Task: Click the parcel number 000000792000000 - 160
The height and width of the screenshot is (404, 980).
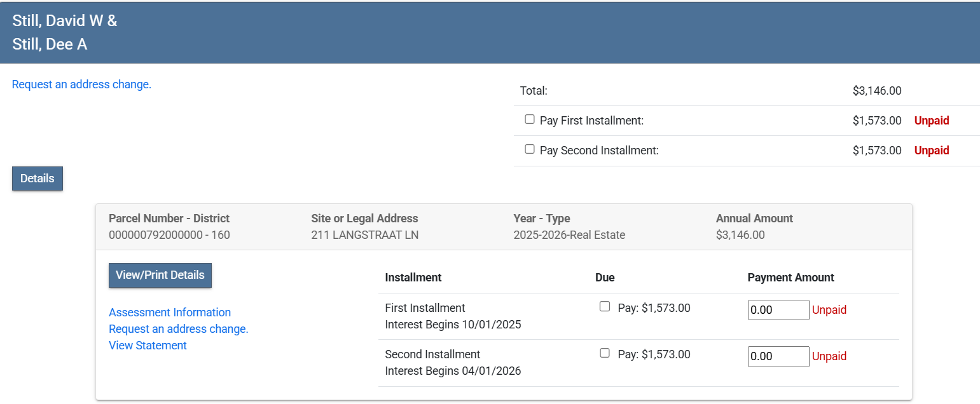Action: (169, 235)
